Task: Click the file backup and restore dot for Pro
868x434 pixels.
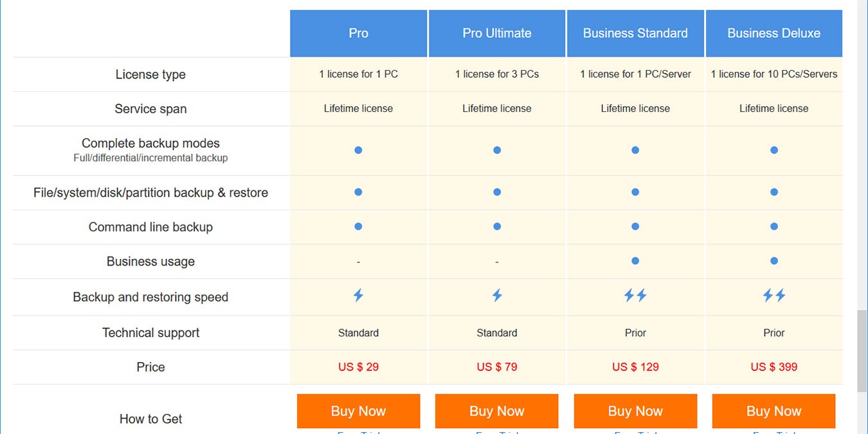Action: pyautogui.click(x=358, y=192)
